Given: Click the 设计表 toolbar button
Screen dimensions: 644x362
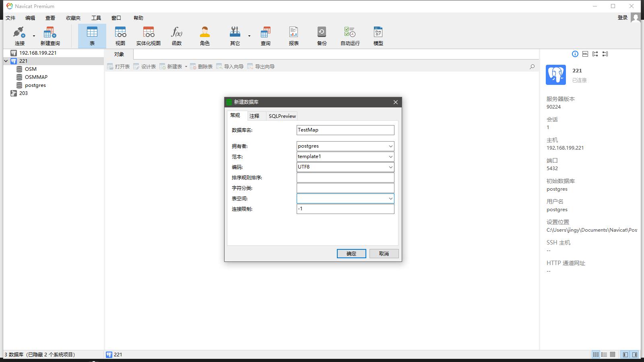Looking at the screenshot, I should [144, 66].
